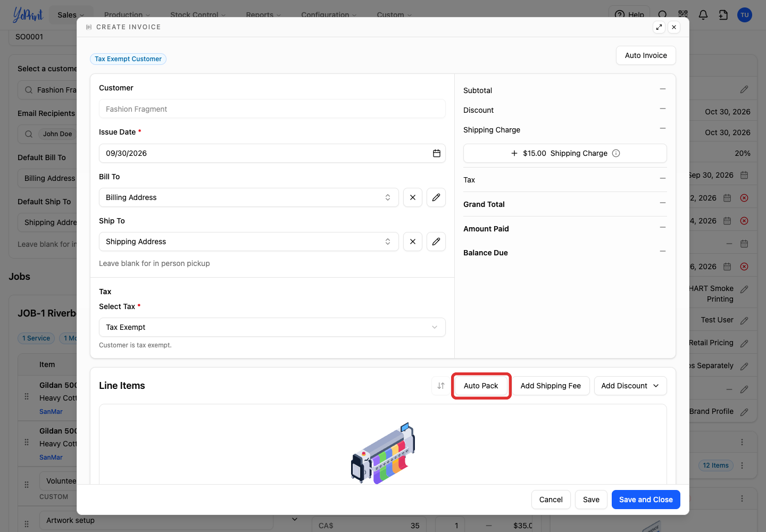
Task: Click the QR code scanner icon
Action: [x=683, y=15]
